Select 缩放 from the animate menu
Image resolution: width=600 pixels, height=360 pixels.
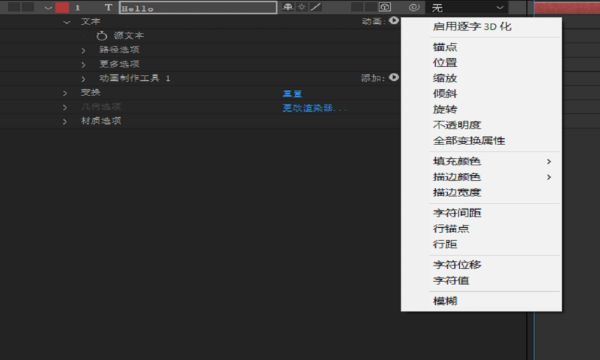click(481, 78)
